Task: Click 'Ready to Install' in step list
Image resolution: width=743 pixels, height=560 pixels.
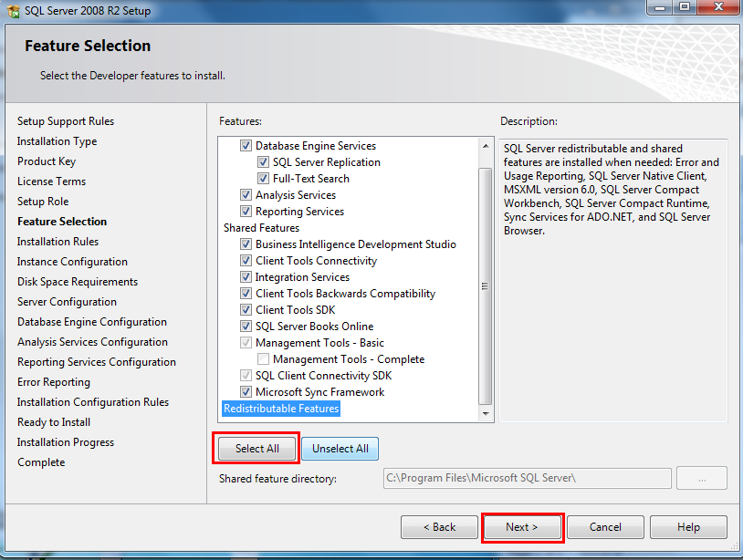Action: point(54,422)
